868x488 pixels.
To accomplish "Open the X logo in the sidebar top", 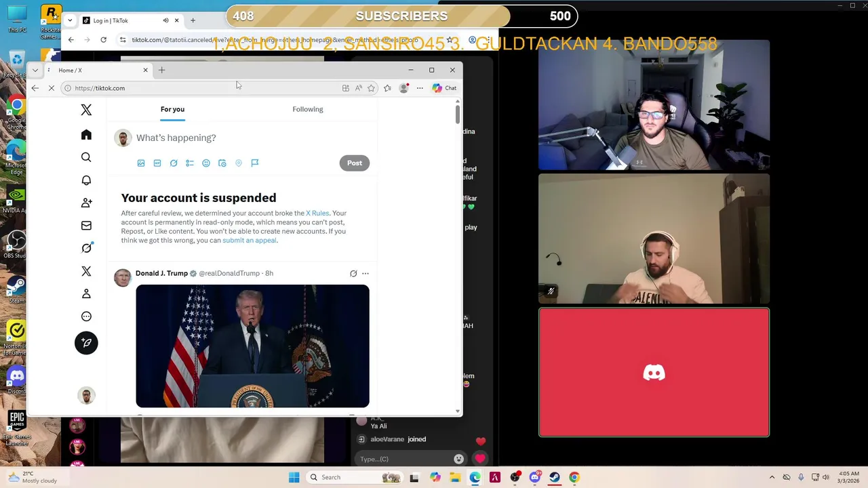I will point(86,110).
